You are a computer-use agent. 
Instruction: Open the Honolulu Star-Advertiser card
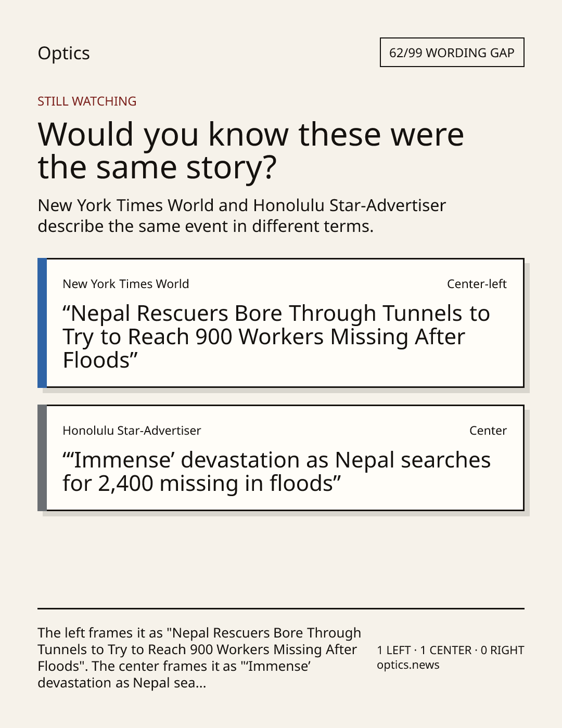[281, 458]
